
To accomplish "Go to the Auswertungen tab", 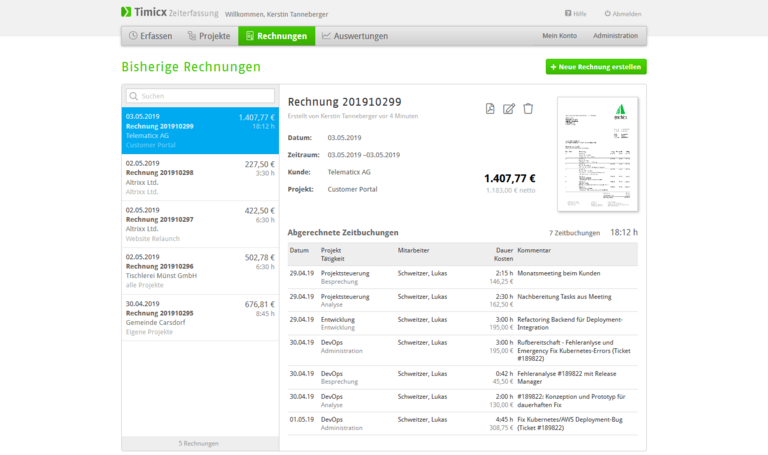I will pyautogui.click(x=353, y=36).
